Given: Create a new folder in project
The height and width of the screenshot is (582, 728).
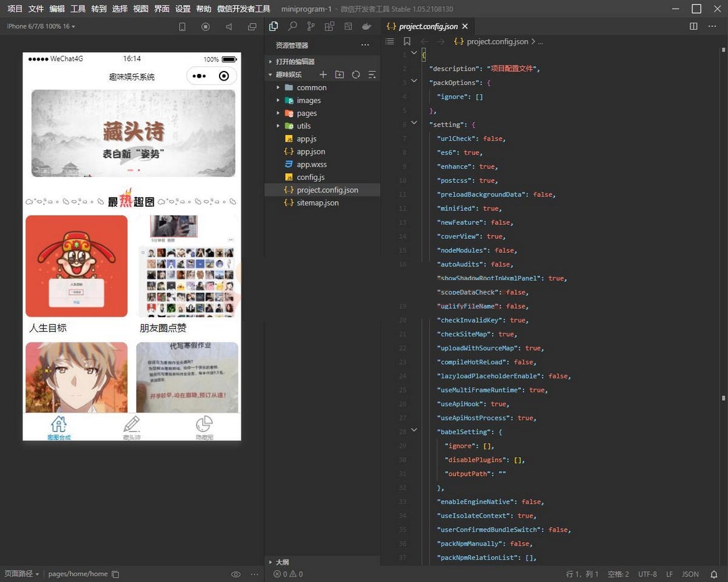Looking at the screenshot, I should (340, 75).
